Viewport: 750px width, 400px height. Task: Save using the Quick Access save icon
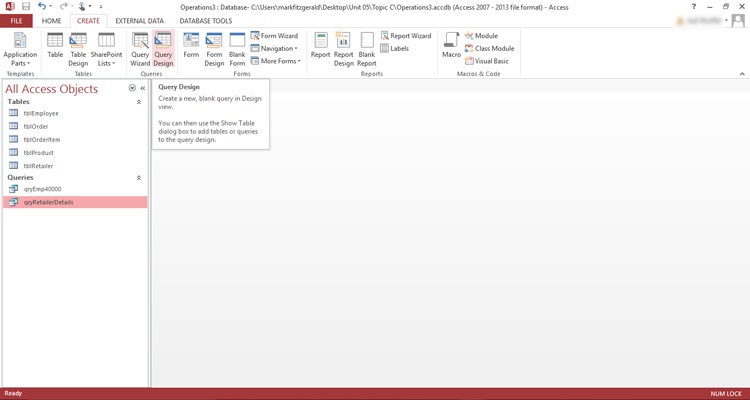[x=26, y=7]
